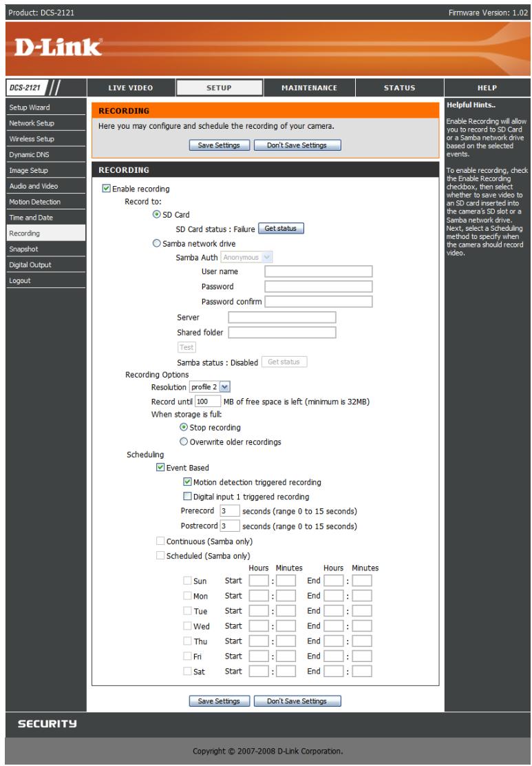Click the Postrecord seconds field
Screen dimensions: 532x766
(230, 526)
